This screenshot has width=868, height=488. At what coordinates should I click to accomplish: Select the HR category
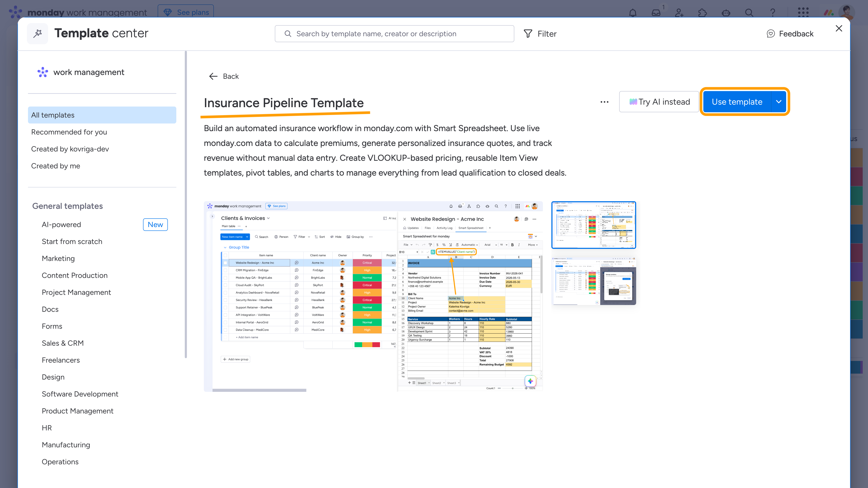[47, 428]
